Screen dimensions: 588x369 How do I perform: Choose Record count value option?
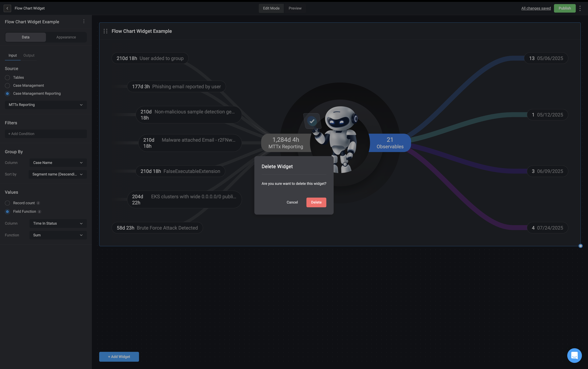(x=7, y=203)
